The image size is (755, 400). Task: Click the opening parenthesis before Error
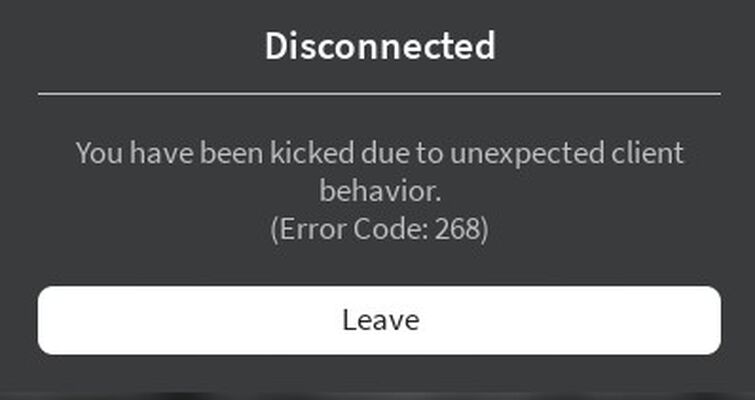[x=274, y=230]
